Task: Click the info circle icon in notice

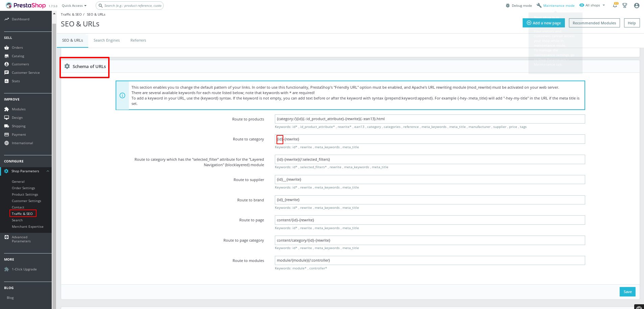Action: click(x=122, y=95)
